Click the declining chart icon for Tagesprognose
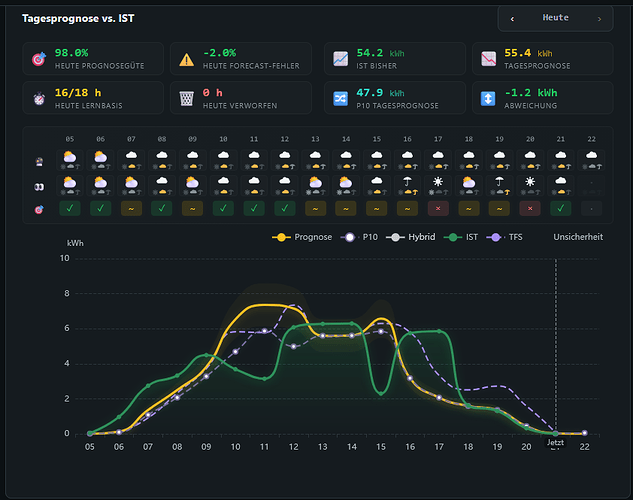This screenshot has height=500, width=633. (x=488, y=59)
